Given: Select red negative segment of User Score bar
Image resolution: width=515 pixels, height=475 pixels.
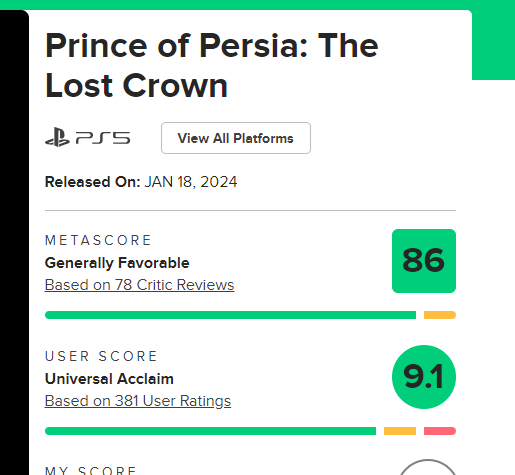Looking at the screenshot, I should pyautogui.click(x=440, y=431).
